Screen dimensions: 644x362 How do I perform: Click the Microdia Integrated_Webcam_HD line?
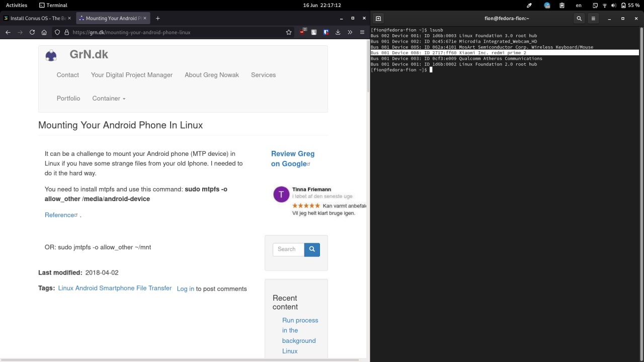(x=454, y=41)
